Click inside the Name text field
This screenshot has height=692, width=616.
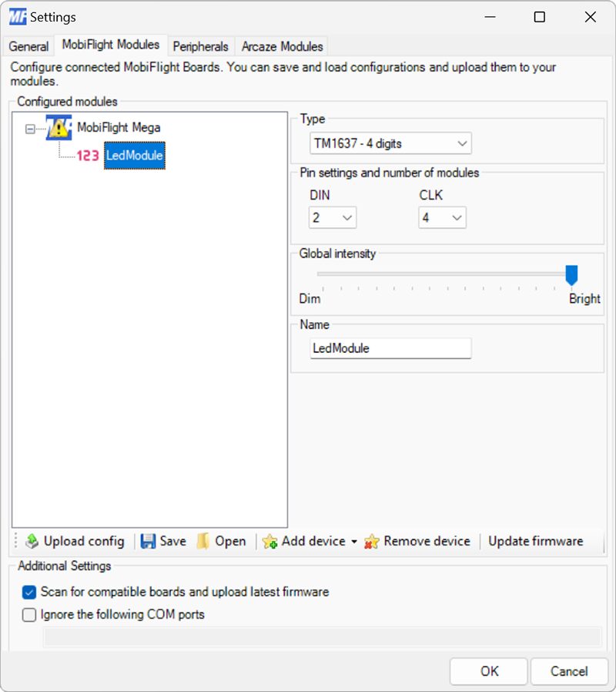click(390, 348)
